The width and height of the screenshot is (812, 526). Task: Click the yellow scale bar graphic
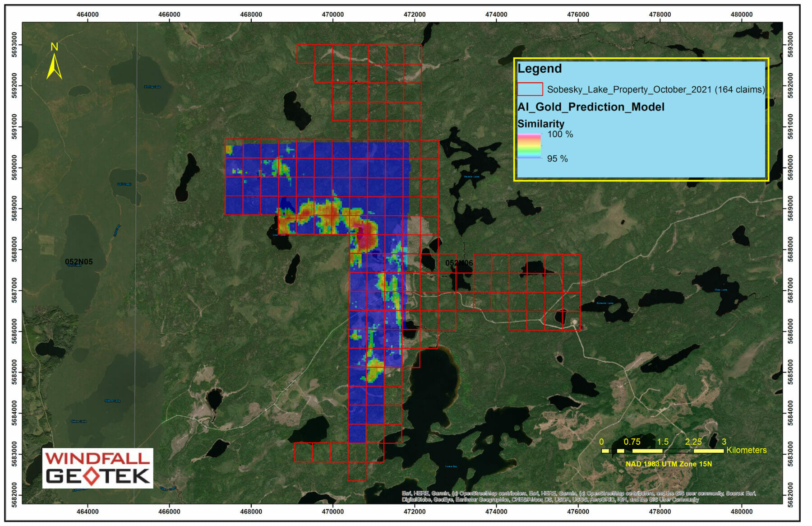(x=662, y=451)
